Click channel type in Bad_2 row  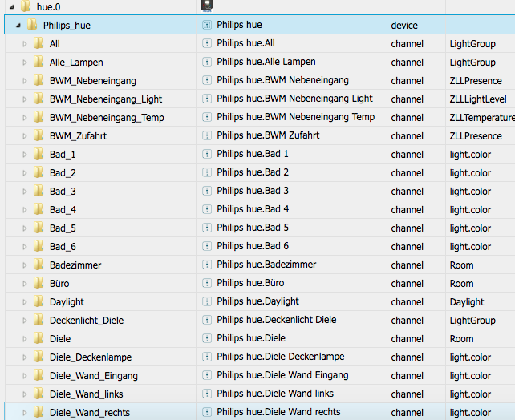point(407,173)
